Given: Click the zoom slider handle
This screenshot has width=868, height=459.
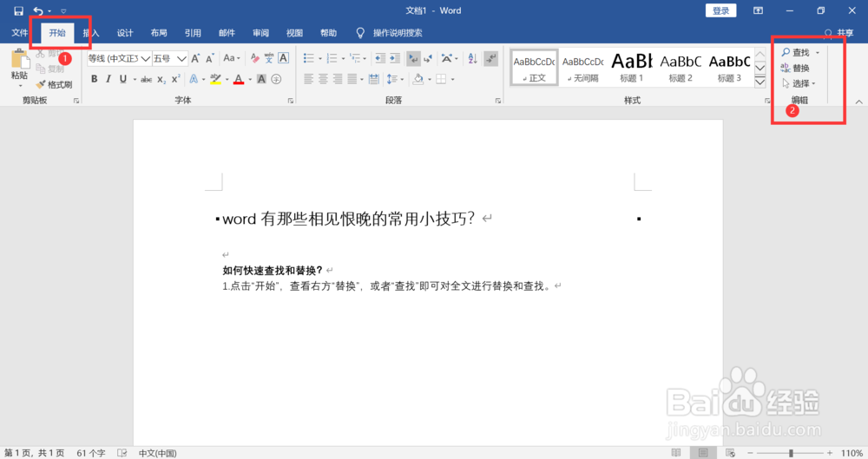Looking at the screenshot, I should point(791,453).
